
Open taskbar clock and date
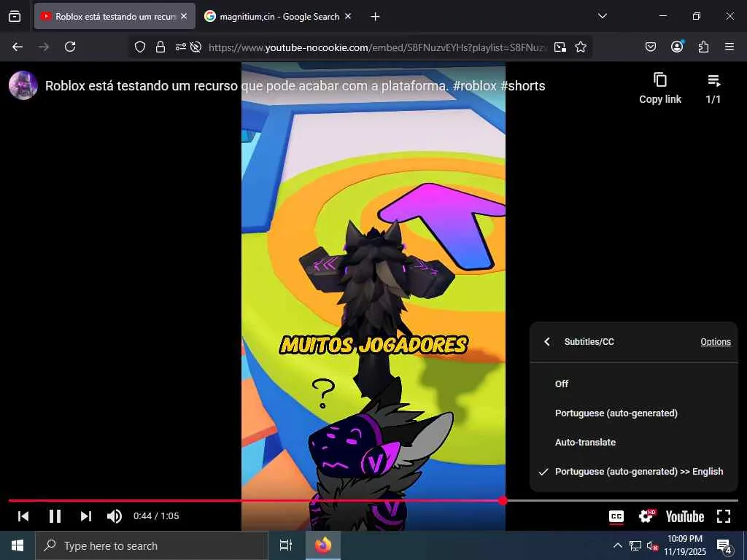tap(684, 545)
